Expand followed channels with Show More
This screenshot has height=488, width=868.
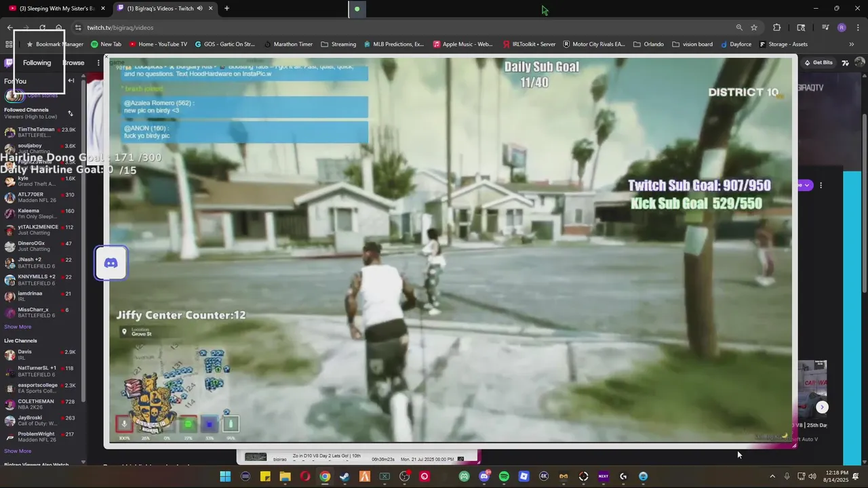18,327
